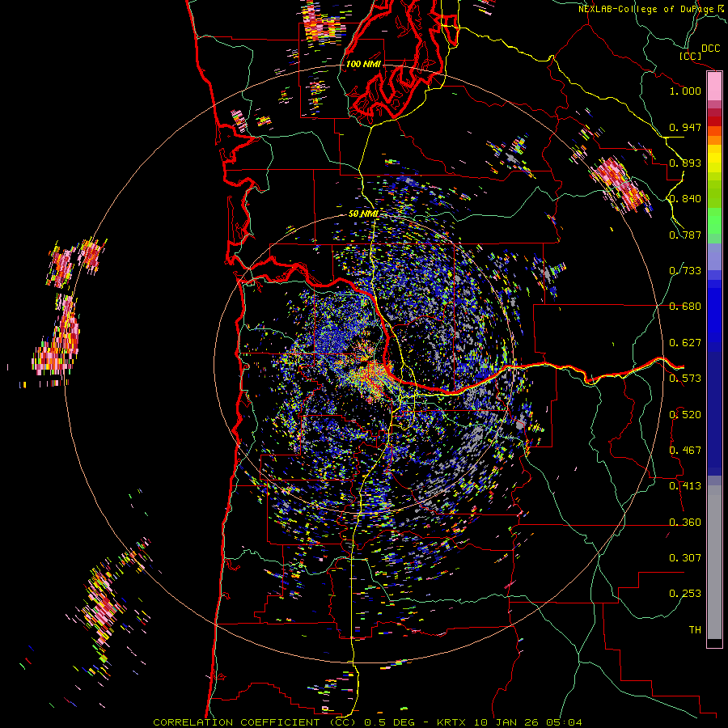Select the 0.947 legend value

click(x=685, y=127)
